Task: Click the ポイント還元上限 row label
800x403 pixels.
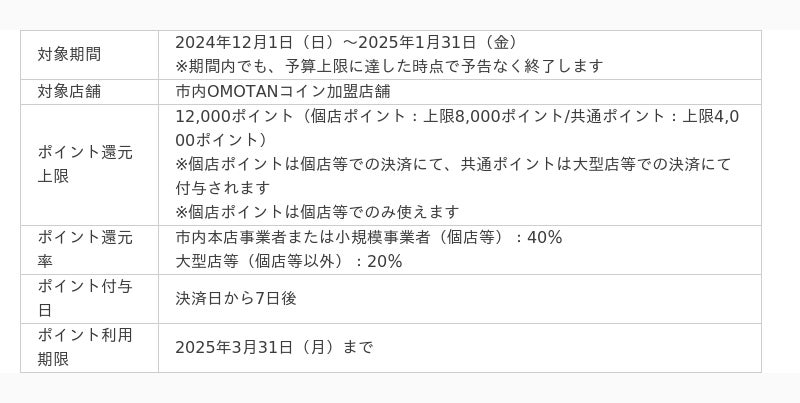Action: click(84, 164)
